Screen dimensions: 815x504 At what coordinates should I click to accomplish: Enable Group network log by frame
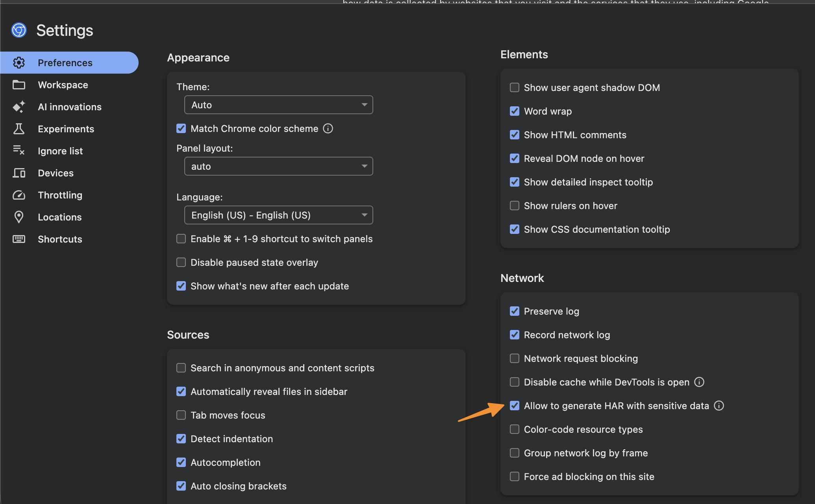(x=514, y=453)
